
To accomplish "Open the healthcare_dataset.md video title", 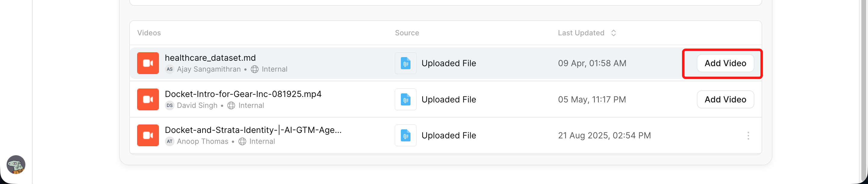I will (210, 58).
